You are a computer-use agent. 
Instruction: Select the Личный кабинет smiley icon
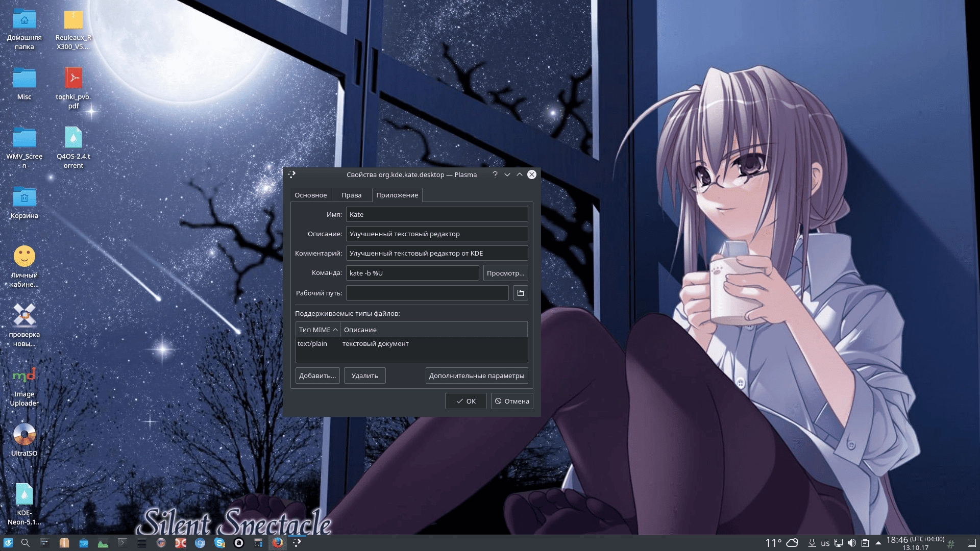24,266
